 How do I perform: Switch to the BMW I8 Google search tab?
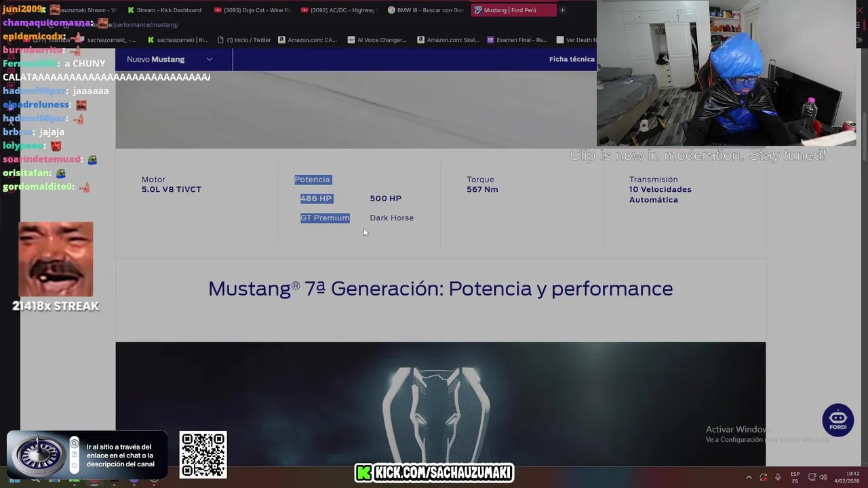pyautogui.click(x=425, y=10)
